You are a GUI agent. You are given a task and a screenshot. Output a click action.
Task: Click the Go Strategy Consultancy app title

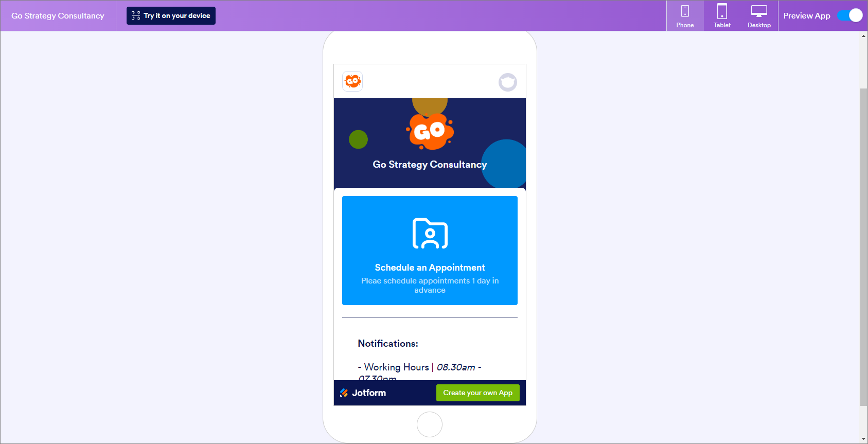pyautogui.click(x=58, y=15)
